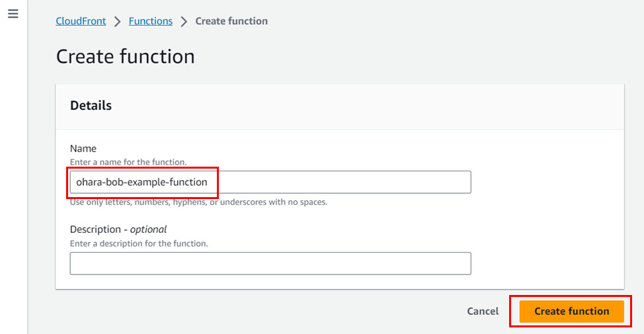Navigate to the Functions breadcrumb link
The height and width of the screenshot is (334, 644).
click(150, 21)
